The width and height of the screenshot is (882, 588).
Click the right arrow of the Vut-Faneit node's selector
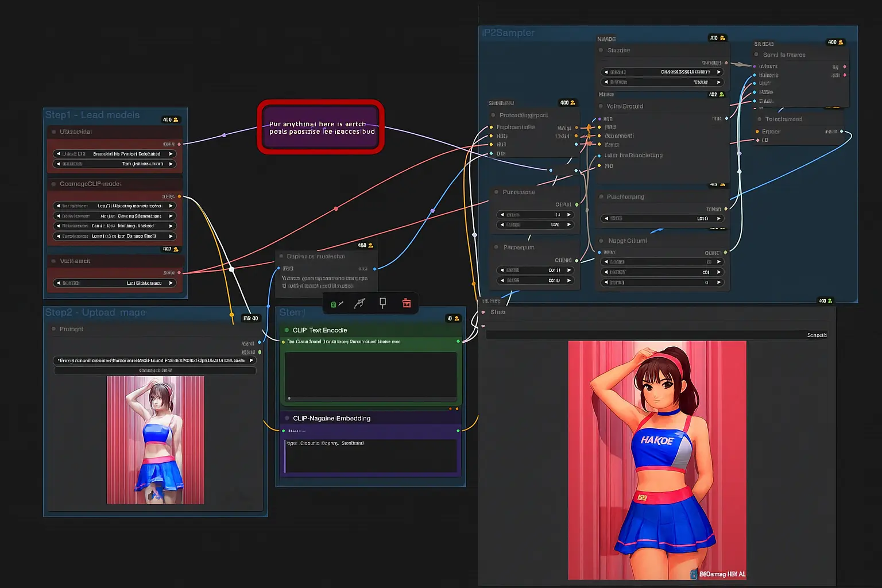[x=171, y=283]
